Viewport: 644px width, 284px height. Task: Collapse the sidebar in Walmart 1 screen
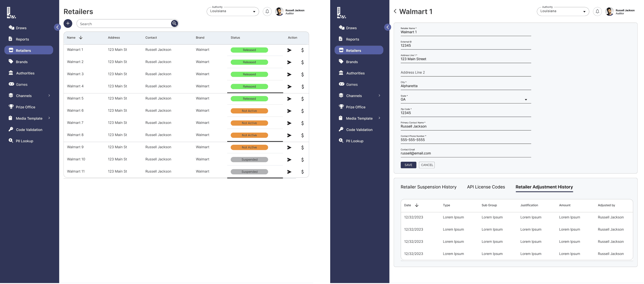click(x=388, y=27)
